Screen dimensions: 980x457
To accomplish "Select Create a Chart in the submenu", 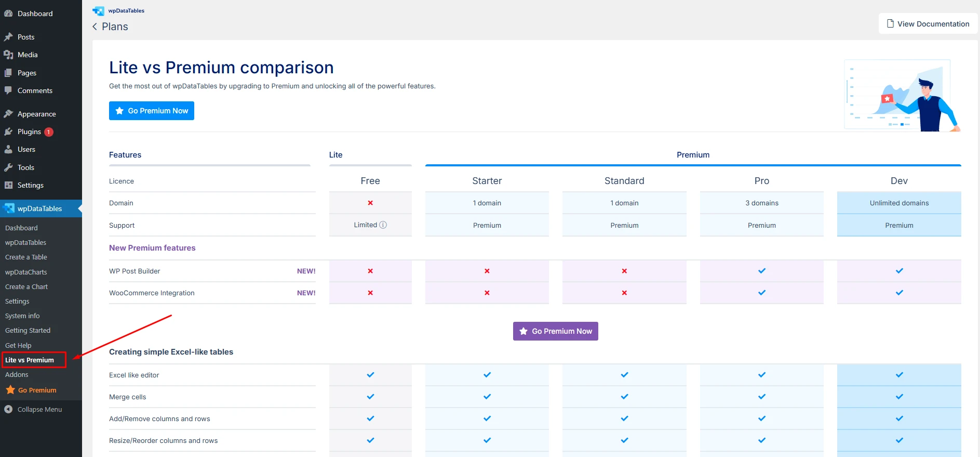I will click(x=26, y=286).
